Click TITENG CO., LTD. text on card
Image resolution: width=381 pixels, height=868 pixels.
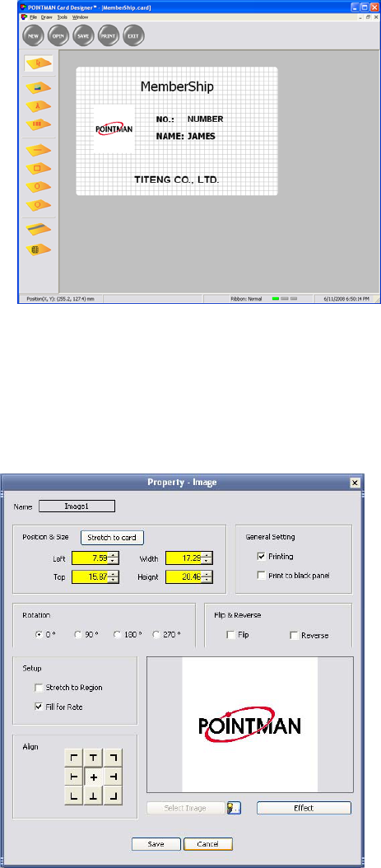[177, 180]
